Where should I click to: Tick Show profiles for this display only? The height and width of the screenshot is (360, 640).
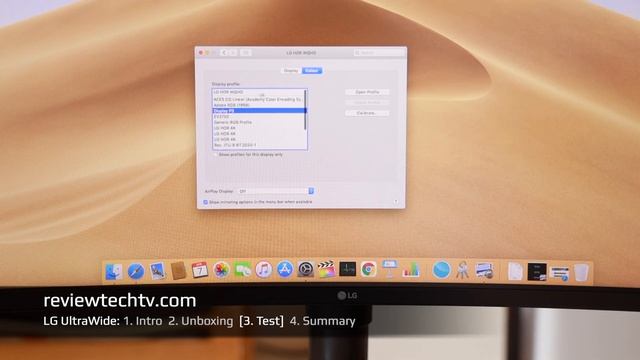[216, 155]
